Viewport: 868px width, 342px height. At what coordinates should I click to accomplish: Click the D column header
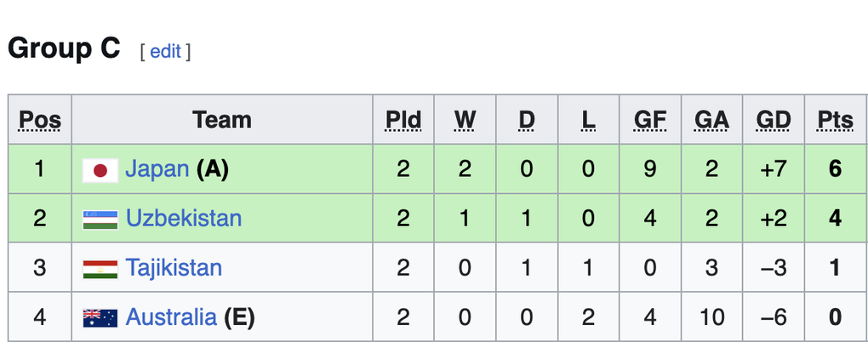tap(527, 120)
